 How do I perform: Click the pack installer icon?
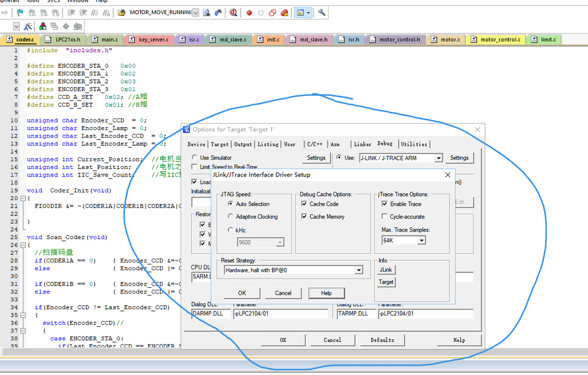78,26
